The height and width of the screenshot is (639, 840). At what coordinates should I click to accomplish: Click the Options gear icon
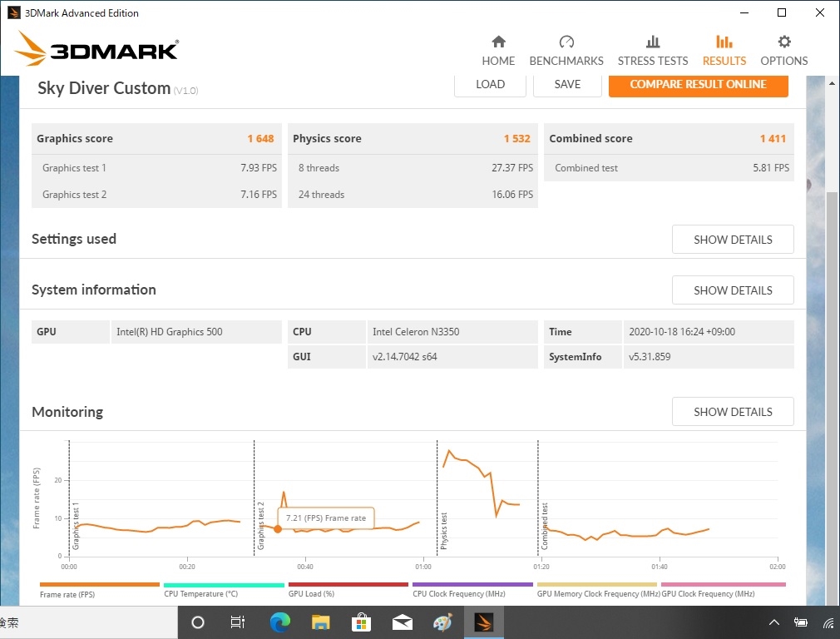pos(784,42)
